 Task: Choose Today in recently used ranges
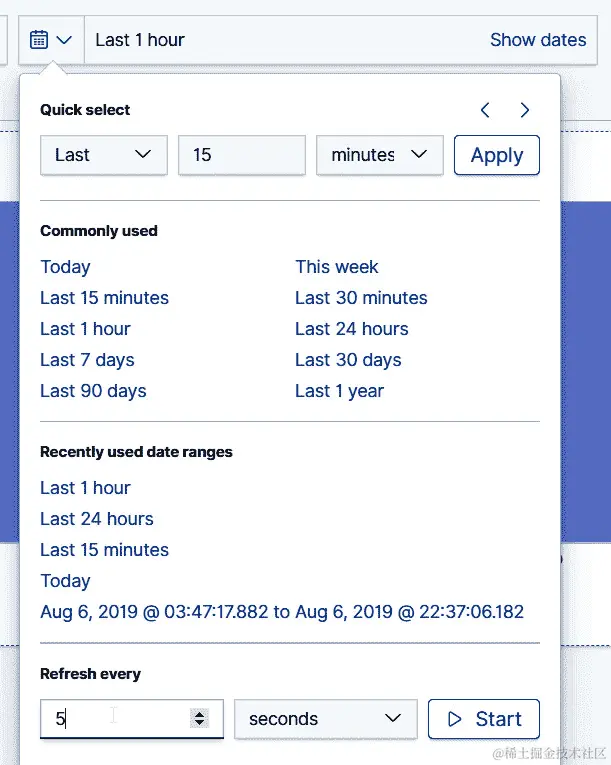coord(65,581)
